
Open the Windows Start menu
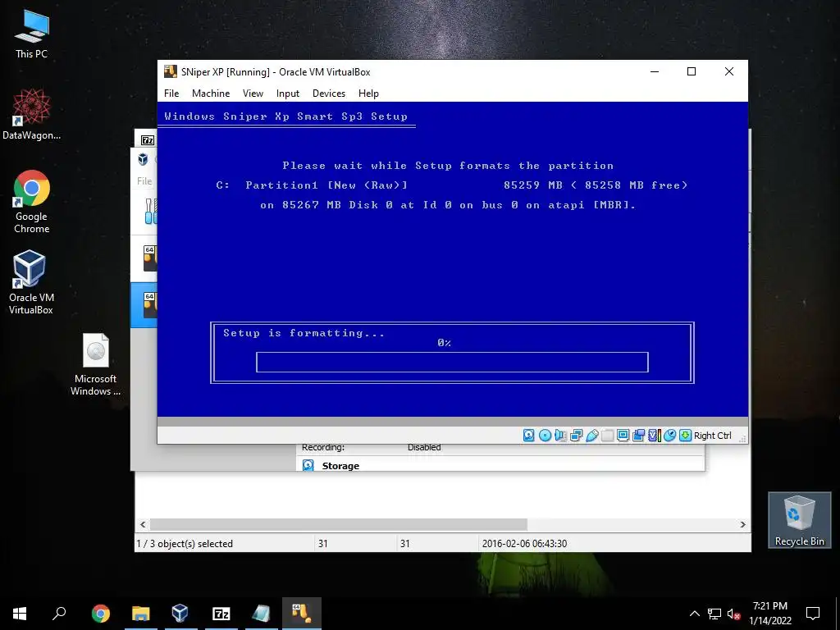coord(20,614)
